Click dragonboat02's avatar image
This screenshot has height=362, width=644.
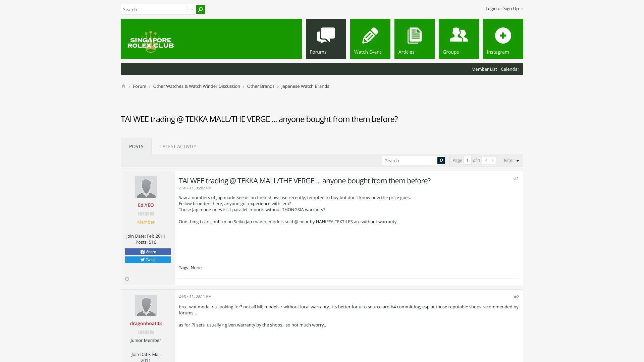click(x=146, y=305)
